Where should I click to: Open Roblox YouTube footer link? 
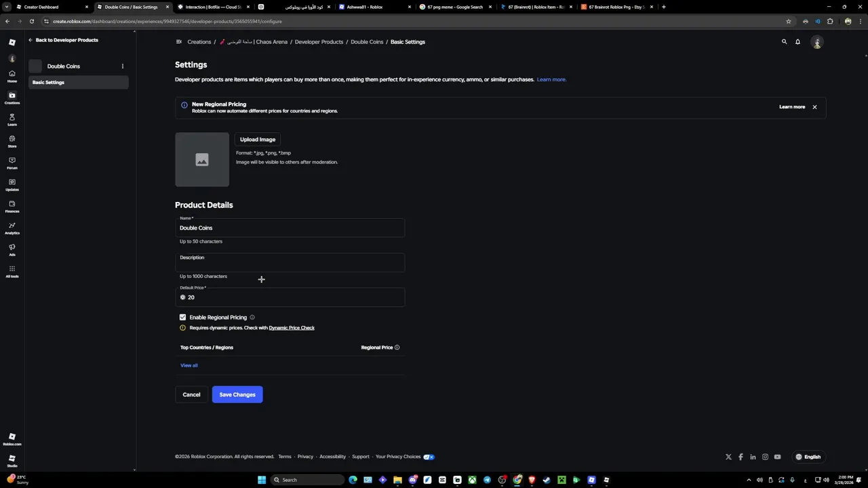[x=777, y=457]
